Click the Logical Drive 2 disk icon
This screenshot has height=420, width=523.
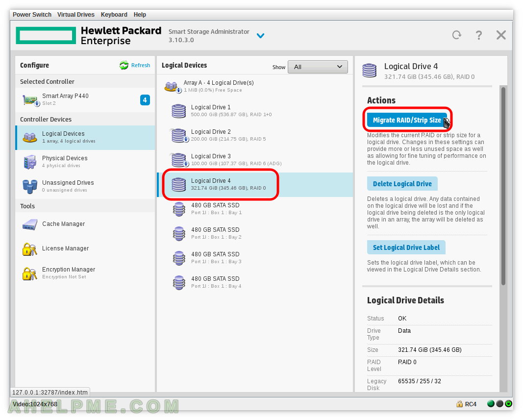tap(179, 135)
